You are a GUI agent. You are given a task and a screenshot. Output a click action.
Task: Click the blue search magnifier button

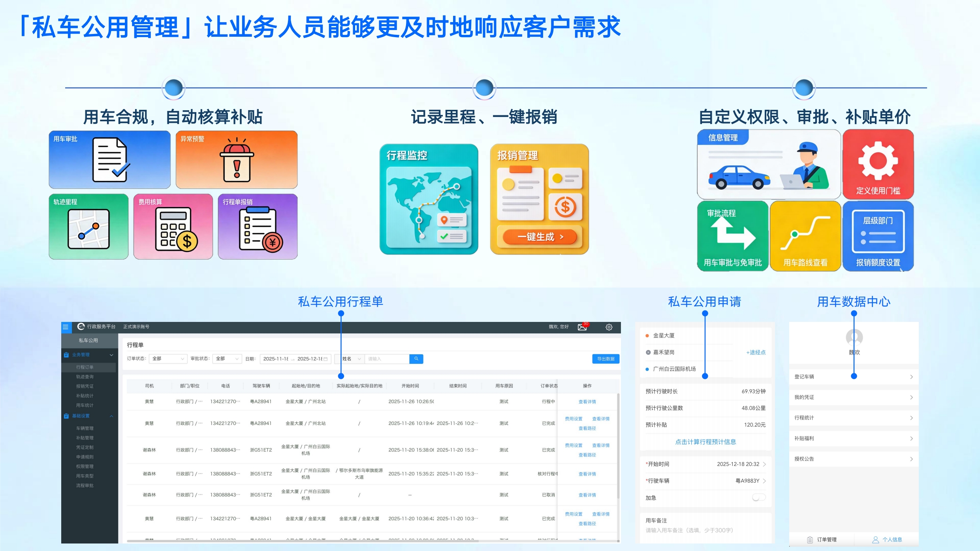[416, 359]
